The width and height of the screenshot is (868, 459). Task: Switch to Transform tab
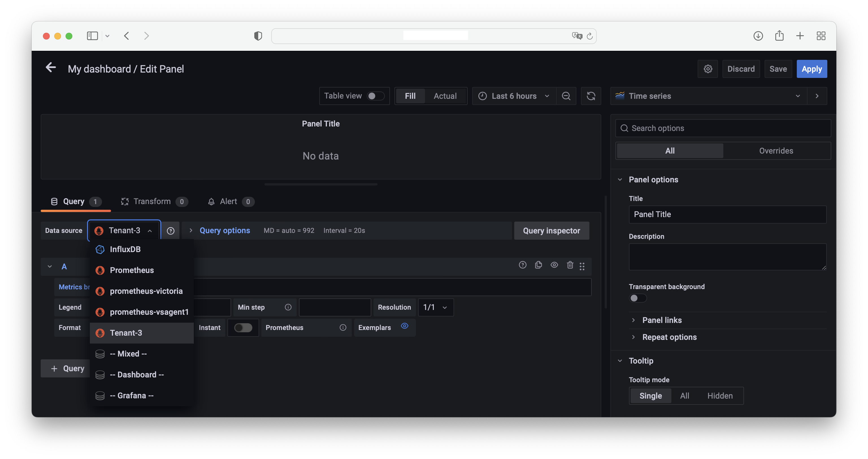click(154, 201)
